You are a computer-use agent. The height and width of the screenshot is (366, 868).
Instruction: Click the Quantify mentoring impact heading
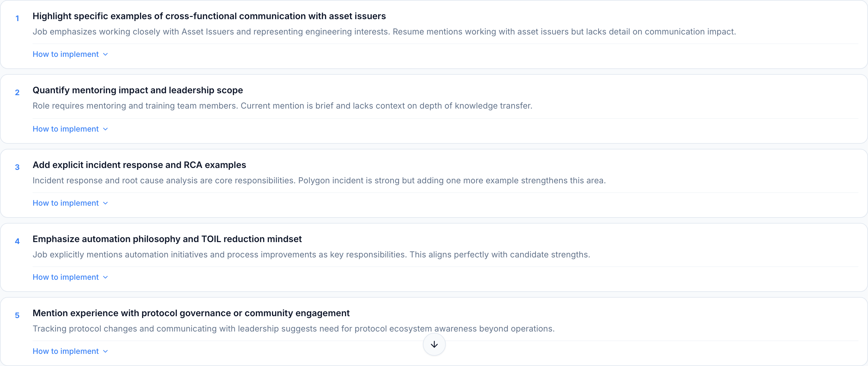tap(137, 90)
